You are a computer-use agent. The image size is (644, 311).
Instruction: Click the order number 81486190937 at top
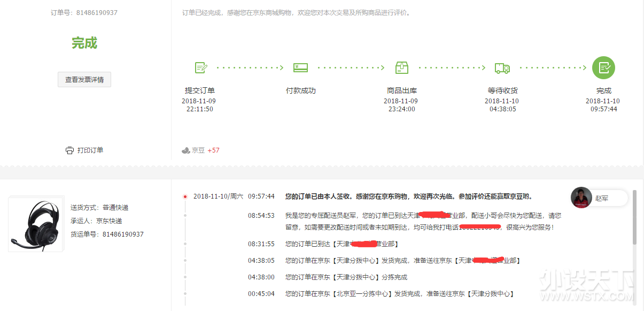point(97,12)
